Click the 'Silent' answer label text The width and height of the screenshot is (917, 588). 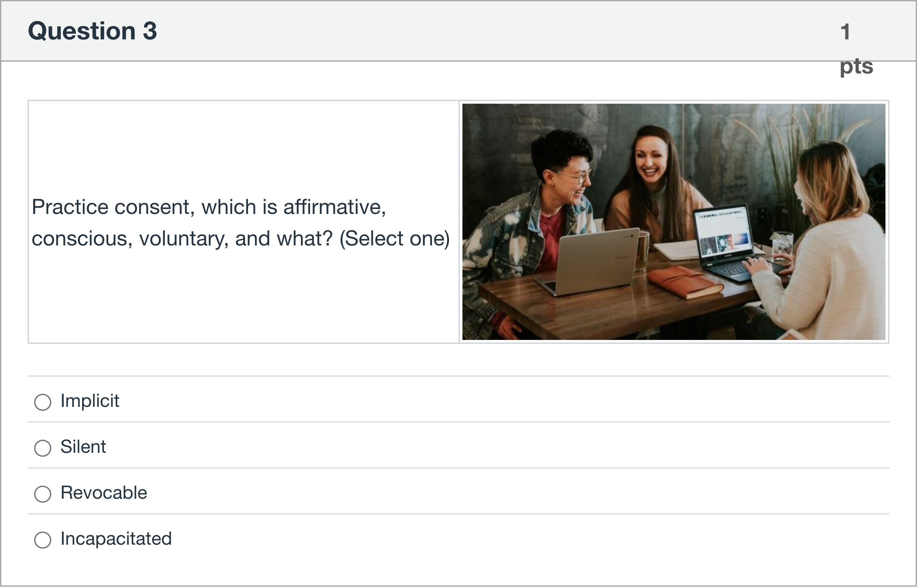[x=83, y=447]
